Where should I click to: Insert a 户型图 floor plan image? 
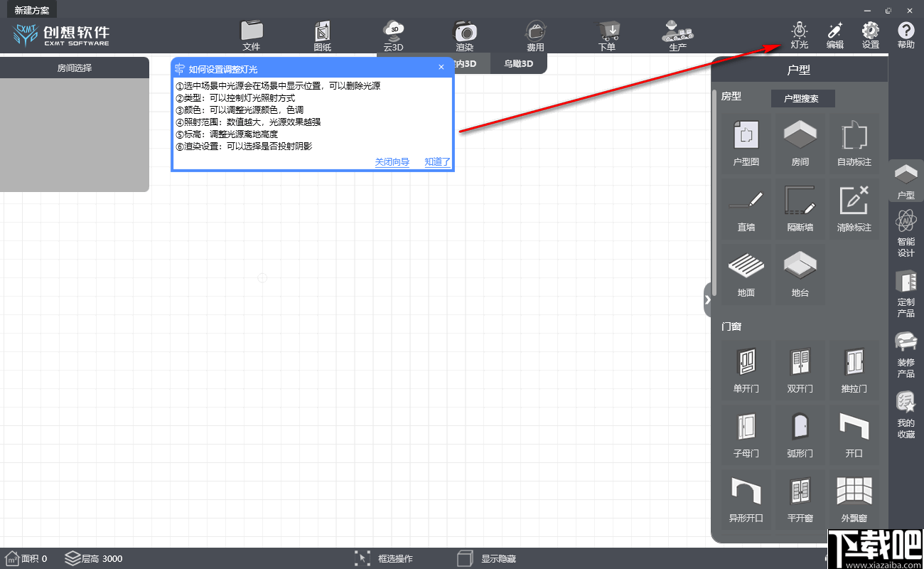(x=746, y=144)
